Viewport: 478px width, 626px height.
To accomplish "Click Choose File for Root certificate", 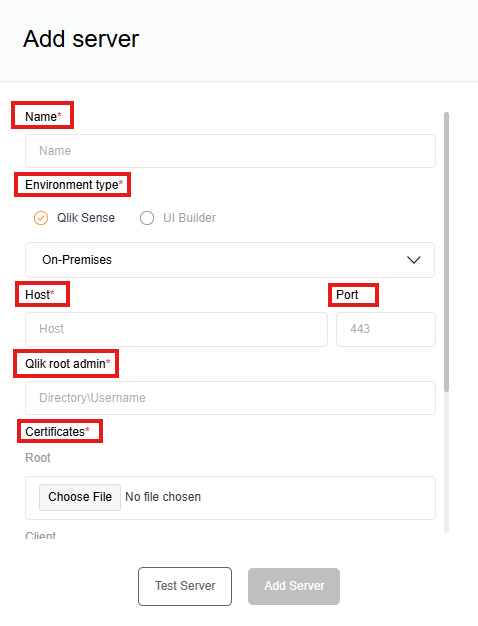I will coord(80,497).
